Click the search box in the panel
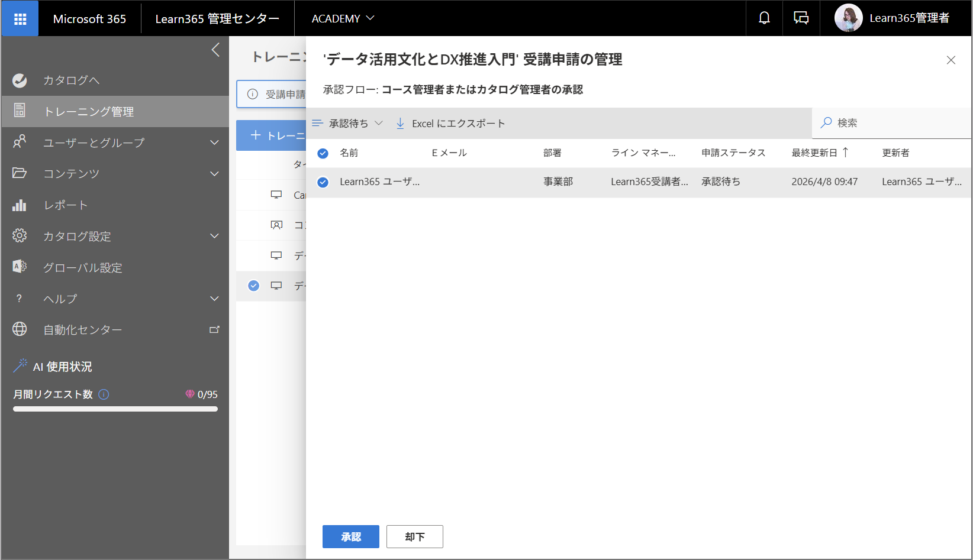This screenshot has height=560, width=973. click(891, 123)
